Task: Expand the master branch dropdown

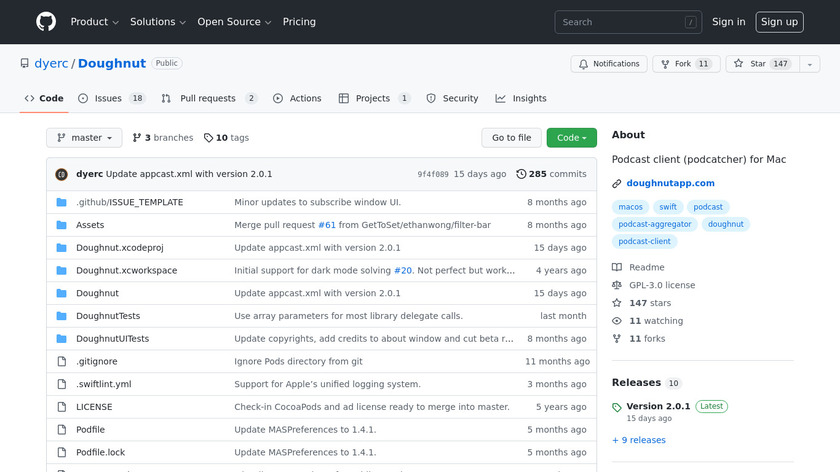Action: (x=84, y=138)
